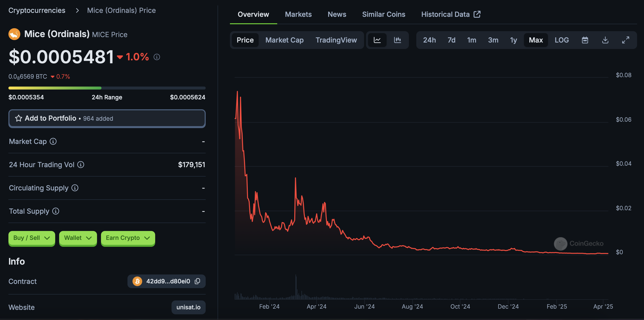Click the Oct '24 x-axis label
This screenshot has height=320, width=644.
460,306
